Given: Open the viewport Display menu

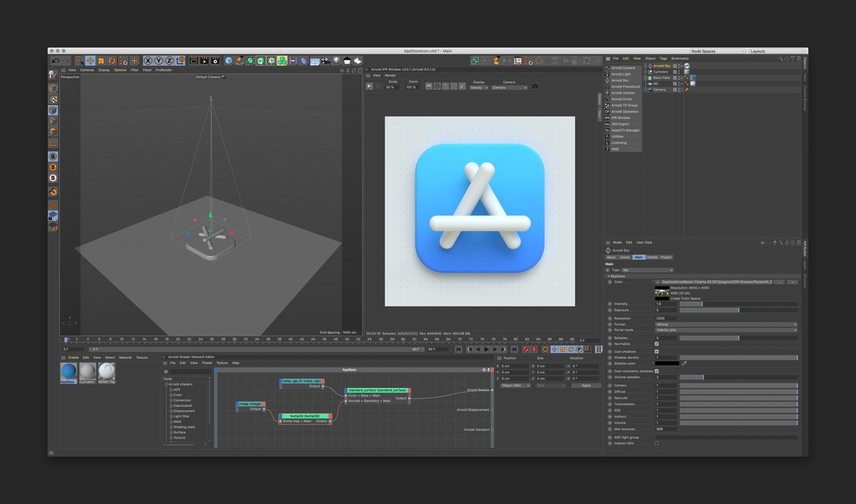Looking at the screenshot, I should click(x=104, y=70).
